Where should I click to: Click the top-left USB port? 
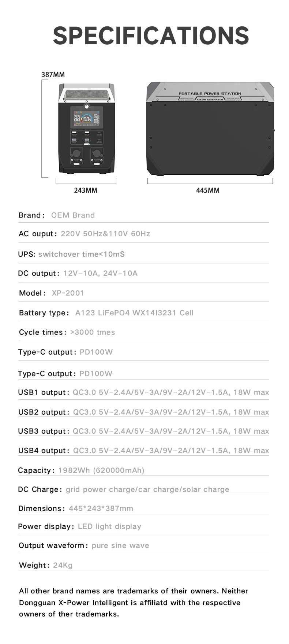tap(75, 133)
